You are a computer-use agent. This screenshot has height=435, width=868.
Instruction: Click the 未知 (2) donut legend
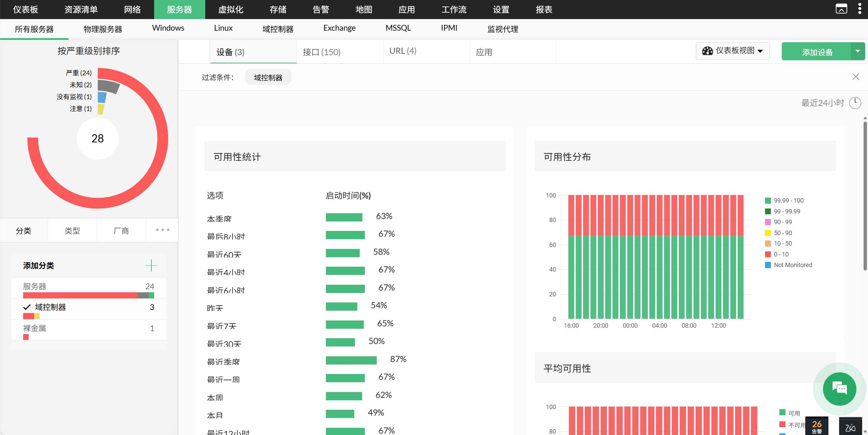[x=80, y=85]
